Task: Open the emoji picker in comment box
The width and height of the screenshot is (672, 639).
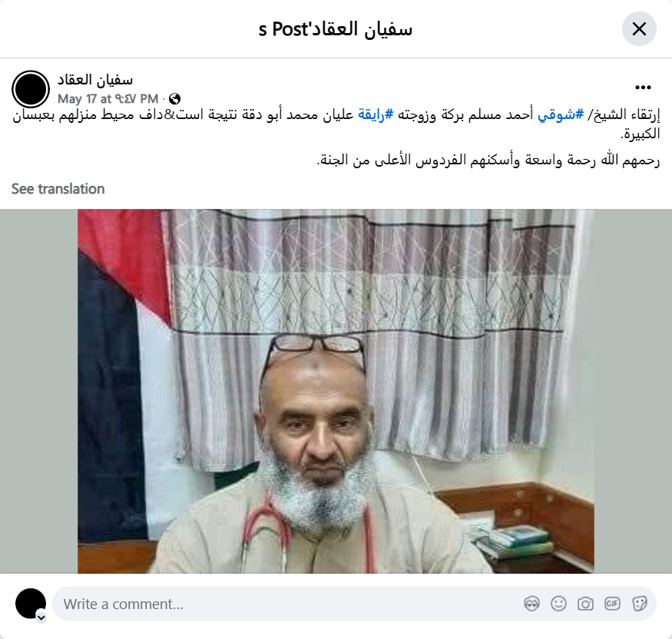Action: coord(558,604)
